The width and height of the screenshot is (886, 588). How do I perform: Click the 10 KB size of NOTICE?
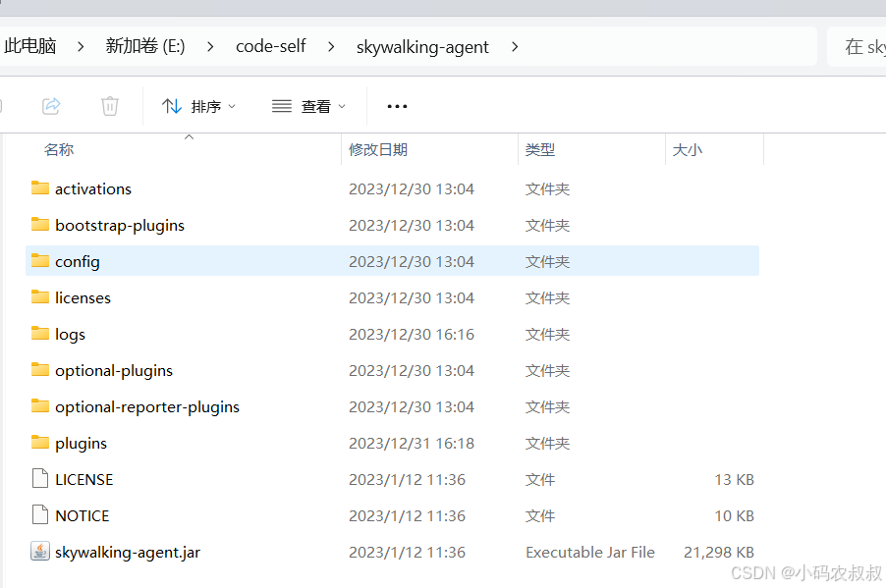[735, 515]
